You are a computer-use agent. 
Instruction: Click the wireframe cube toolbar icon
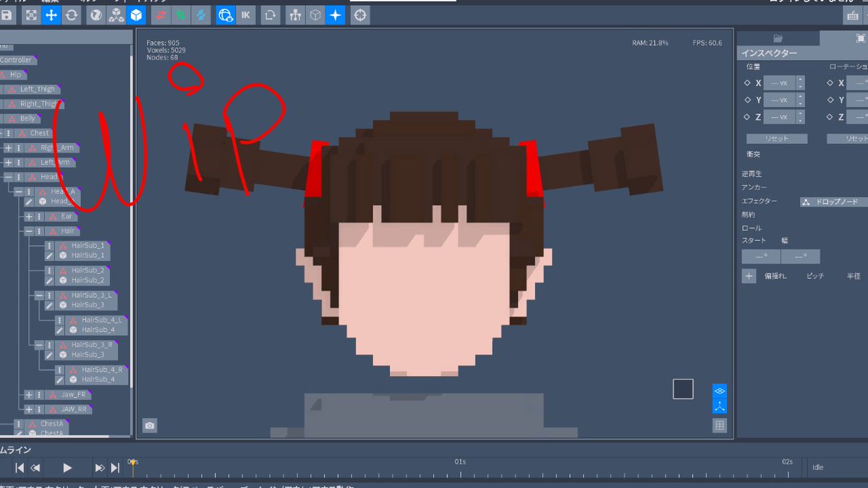pos(315,14)
